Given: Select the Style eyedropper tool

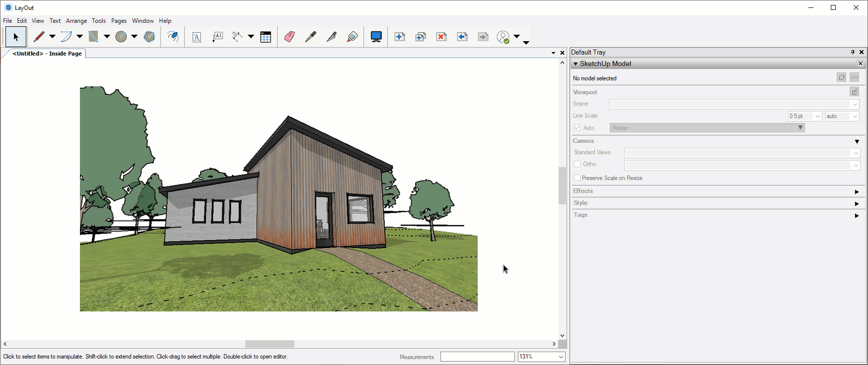Looking at the screenshot, I should 310,37.
